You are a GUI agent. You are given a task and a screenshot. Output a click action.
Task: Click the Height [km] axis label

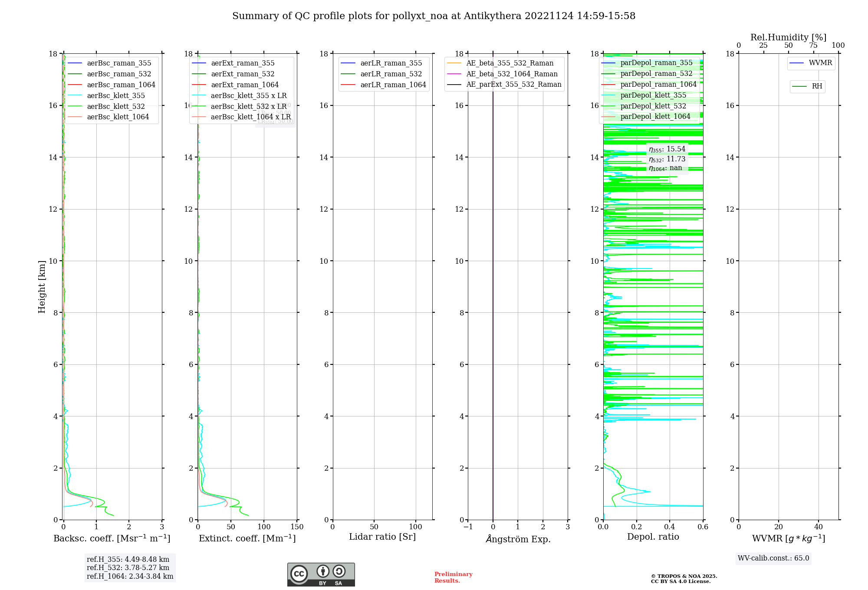42,287
